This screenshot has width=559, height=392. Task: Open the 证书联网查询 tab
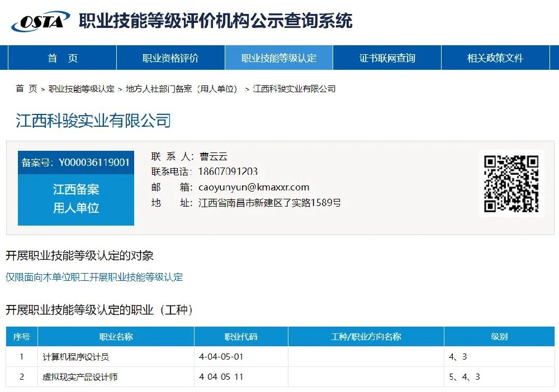pos(387,58)
